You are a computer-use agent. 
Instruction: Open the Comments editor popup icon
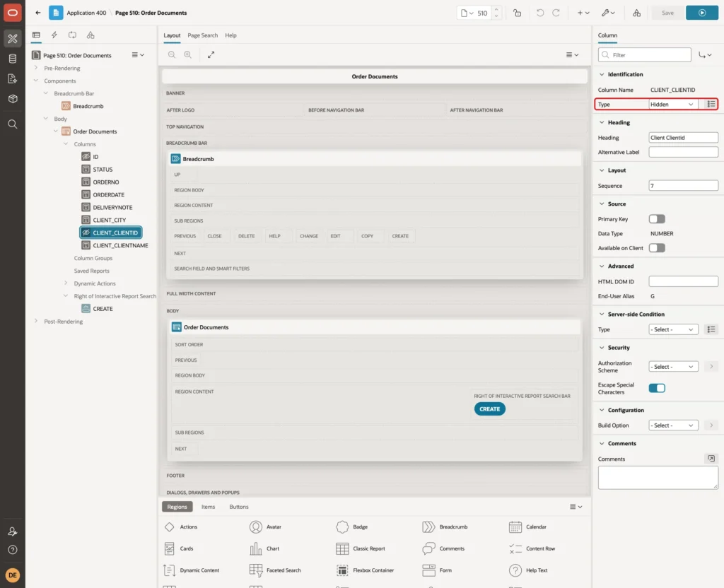tap(711, 458)
